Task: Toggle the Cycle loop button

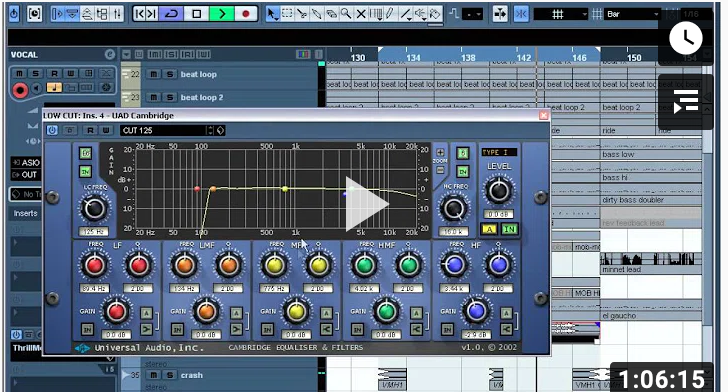Action: click(171, 14)
